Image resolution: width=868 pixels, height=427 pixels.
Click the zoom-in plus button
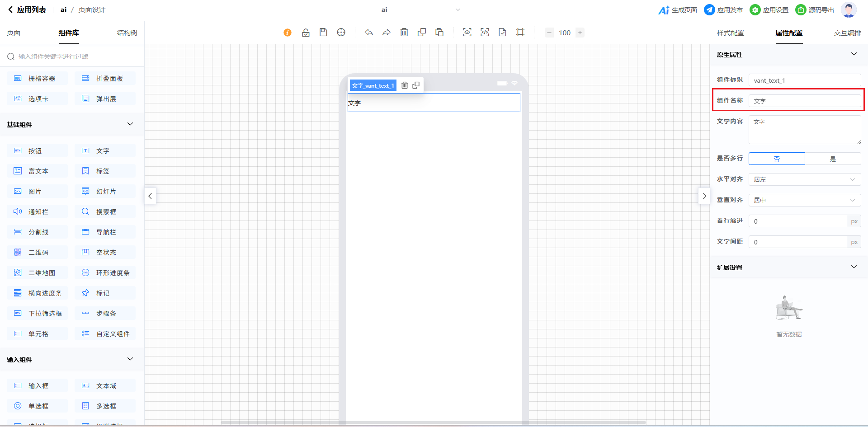(580, 33)
